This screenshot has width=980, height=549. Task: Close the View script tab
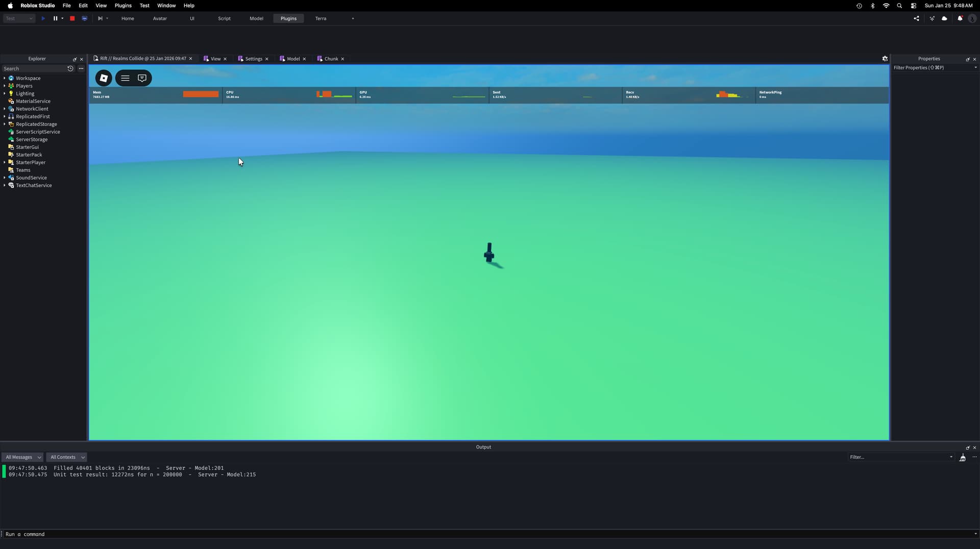(x=225, y=59)
